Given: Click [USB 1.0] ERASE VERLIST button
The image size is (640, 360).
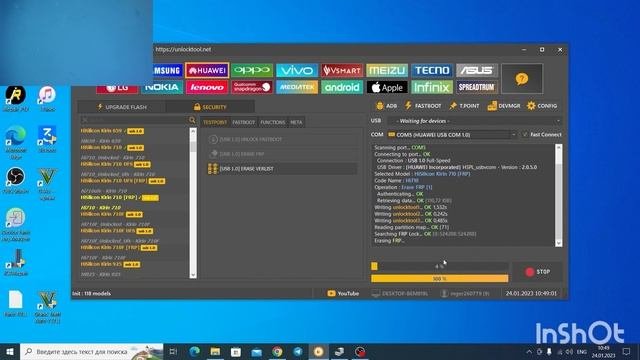Looking at the screenshot, I should coord(282,169).
